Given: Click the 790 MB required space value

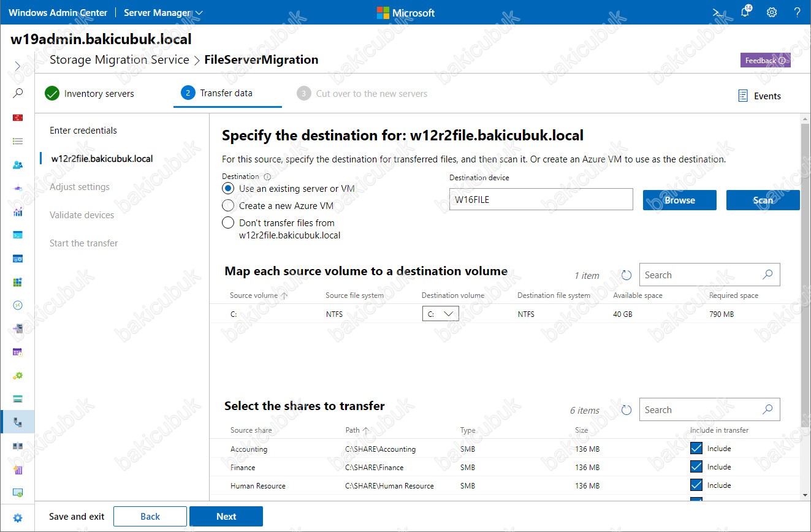Looking at the screenshot, I should (x=722, y=314).
